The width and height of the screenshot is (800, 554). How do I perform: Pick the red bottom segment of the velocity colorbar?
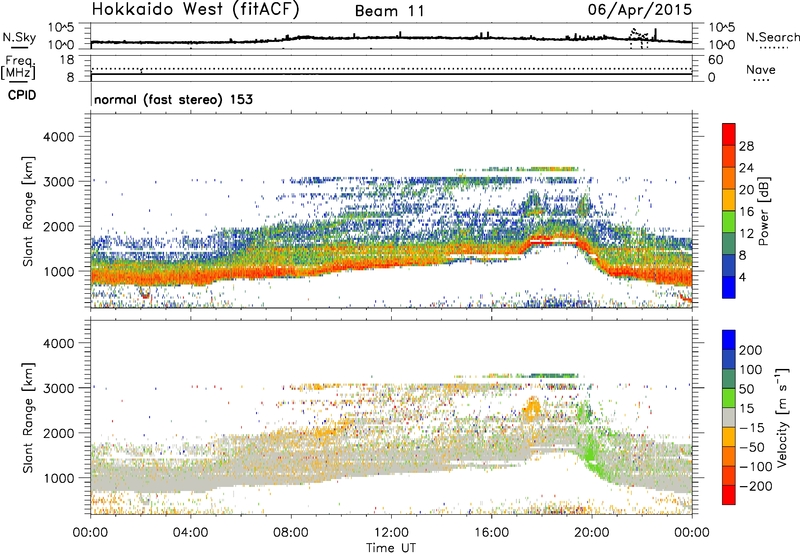pyautogui.click(x=729, y=495)
